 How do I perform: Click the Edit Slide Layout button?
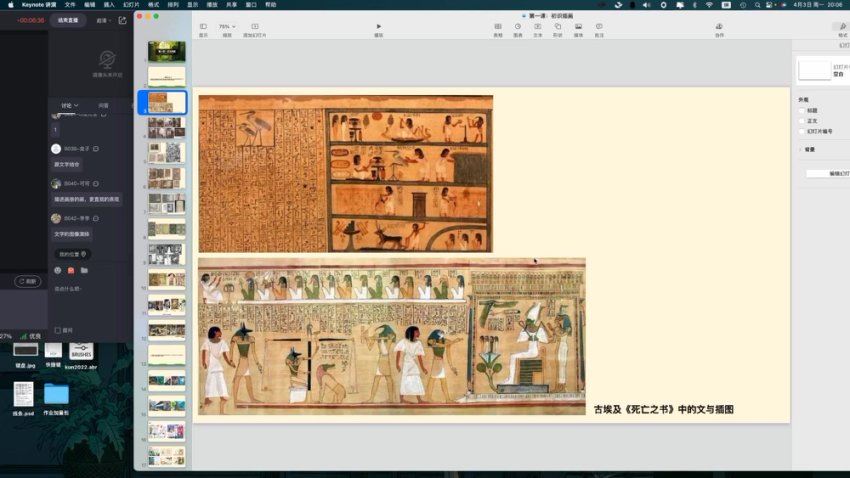click(828, 173)
